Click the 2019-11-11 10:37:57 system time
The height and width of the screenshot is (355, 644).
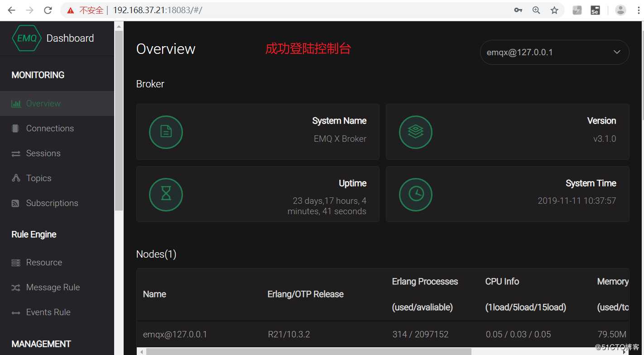577,201
